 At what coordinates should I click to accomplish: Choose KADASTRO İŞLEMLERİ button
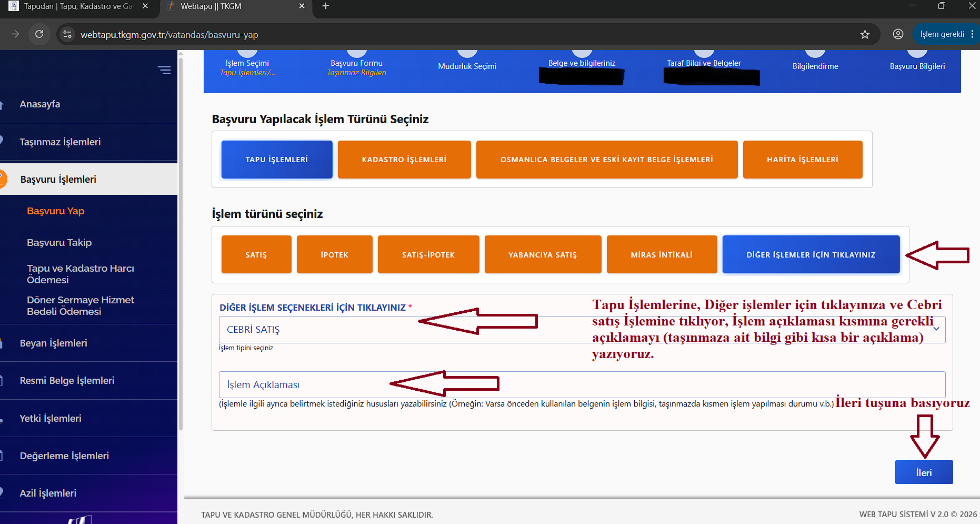coord(404,160)
